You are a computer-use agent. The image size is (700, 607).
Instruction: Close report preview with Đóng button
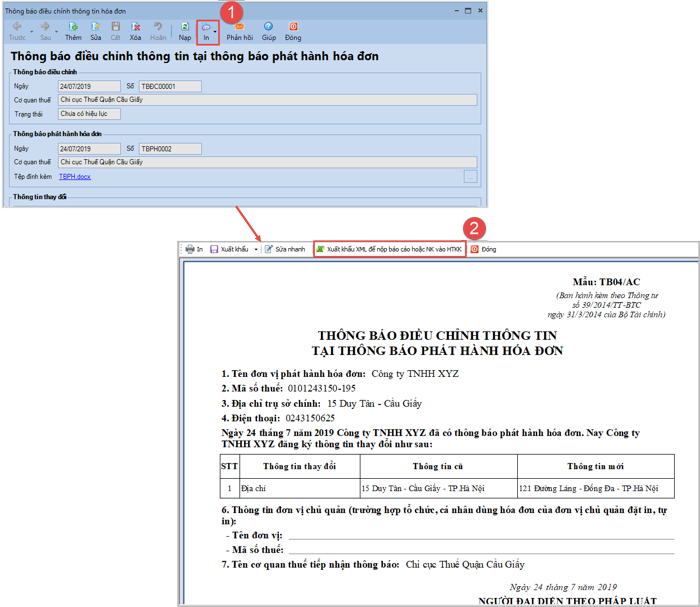483,249
